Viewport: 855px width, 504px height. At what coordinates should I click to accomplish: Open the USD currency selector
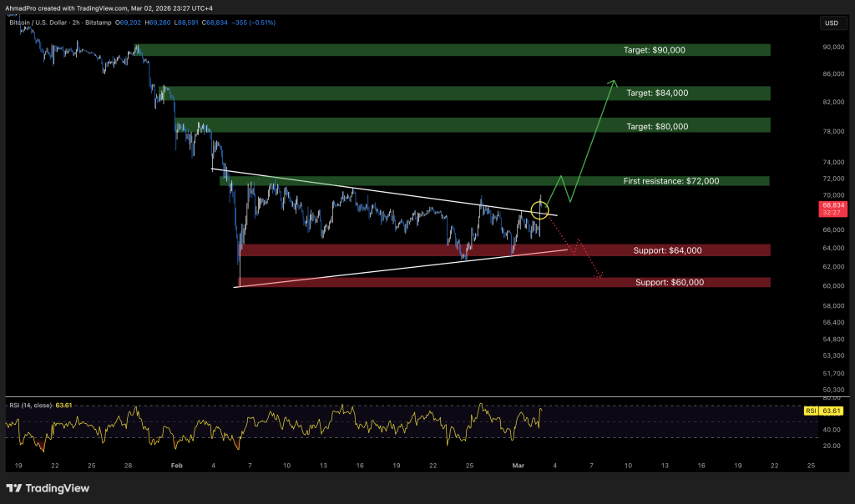[x=831, y=23]
